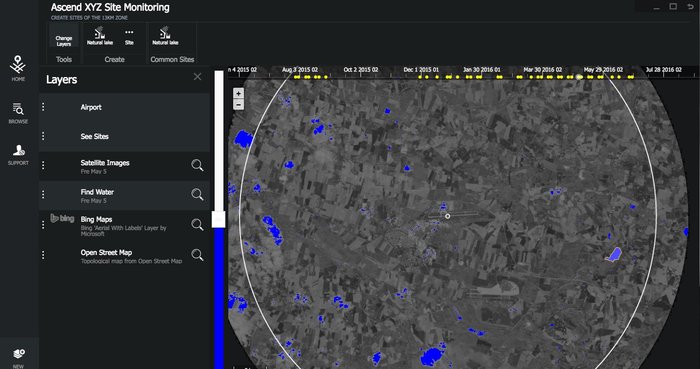Open options menu for Satellite Images layer
The image size is (700, 369).
tap(43, 166)
